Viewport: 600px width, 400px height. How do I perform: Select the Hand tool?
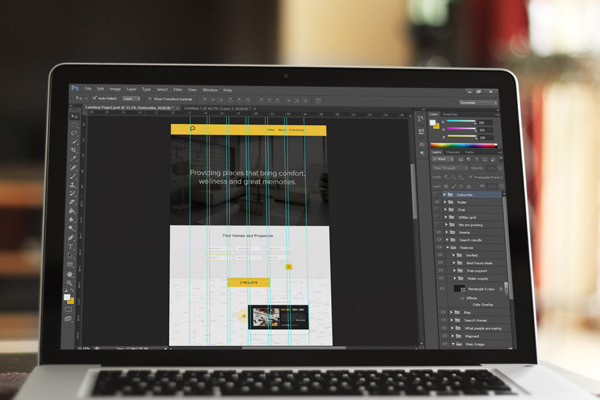point(70,274)
